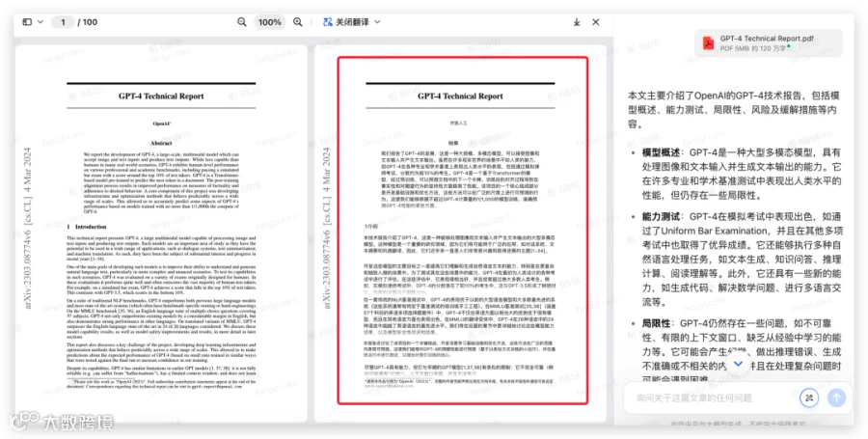The width and height of the screenshot is (868, 439).
Task: Click the Abstract heading on English page
Action: coord(161,143)
